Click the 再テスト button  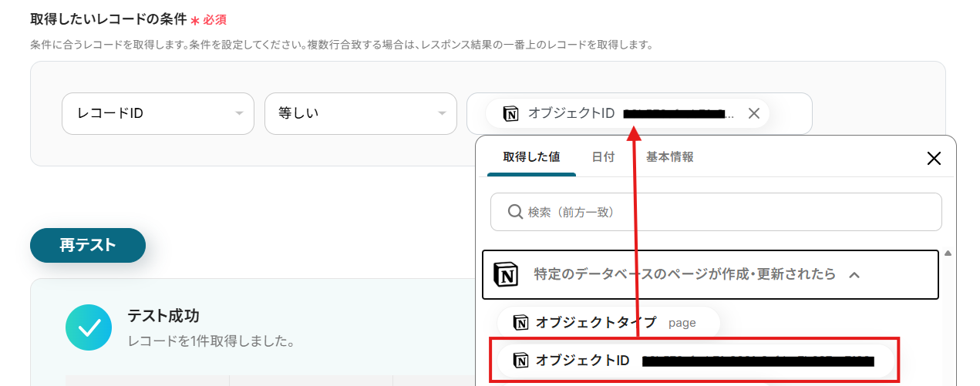pos(88,246)
